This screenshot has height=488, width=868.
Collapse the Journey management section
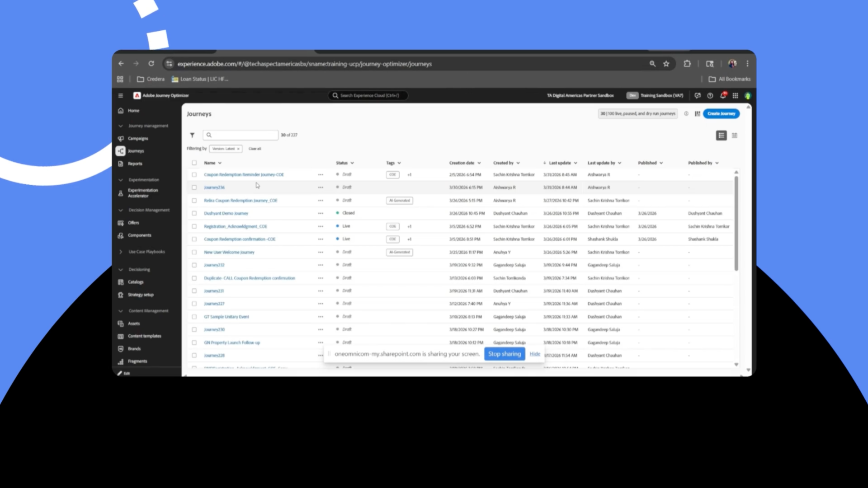click(x=120, y=126)
